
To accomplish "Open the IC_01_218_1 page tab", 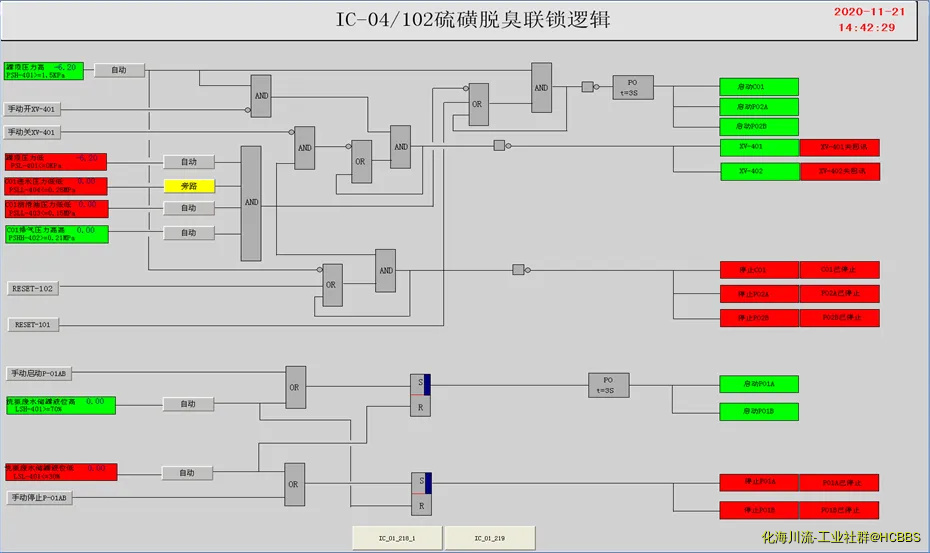I will coord(397,538).
